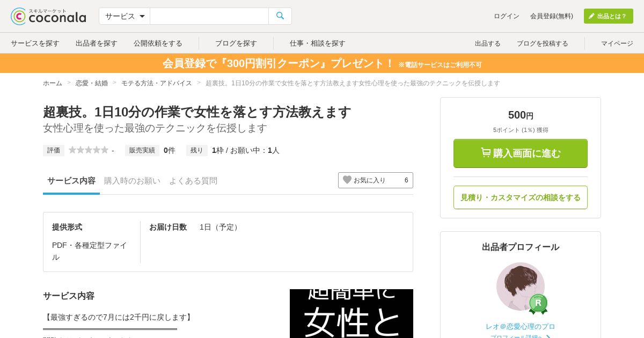
Task: Open マイページ link
Action: [x=617, y=43]
